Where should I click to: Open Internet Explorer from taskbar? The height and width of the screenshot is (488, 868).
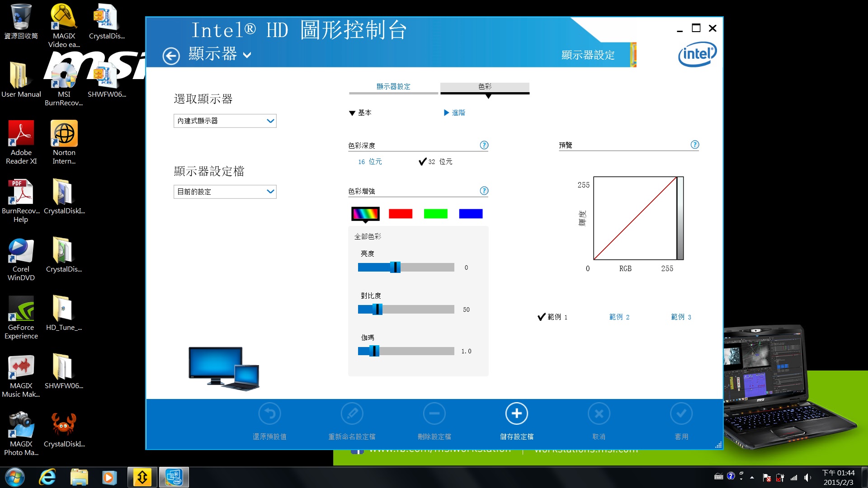click(47, 477)
